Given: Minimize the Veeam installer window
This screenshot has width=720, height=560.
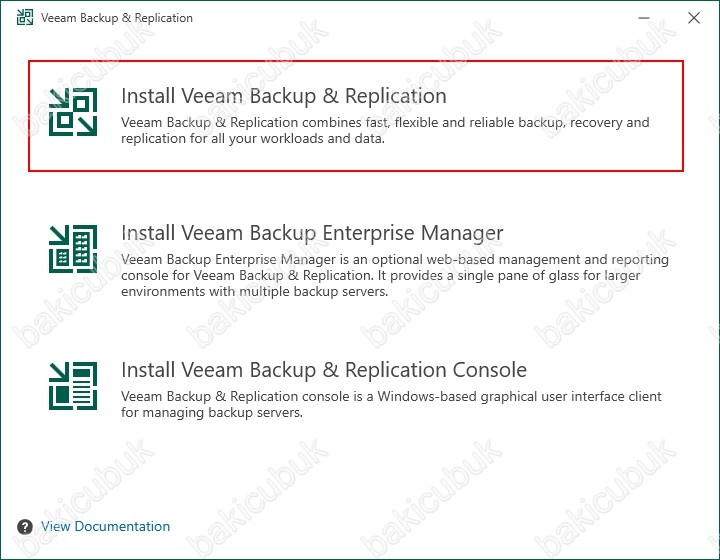Looking at the screenshot, I should [x=644, y=18].
